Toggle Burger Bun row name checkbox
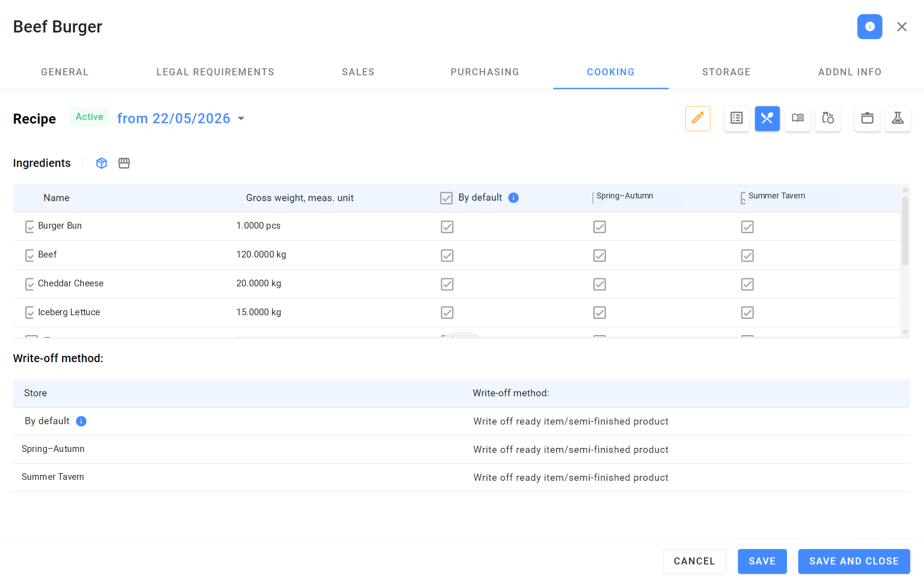This screenshot has width=924, height=580. pyautogui.click(x=30, y=226)
